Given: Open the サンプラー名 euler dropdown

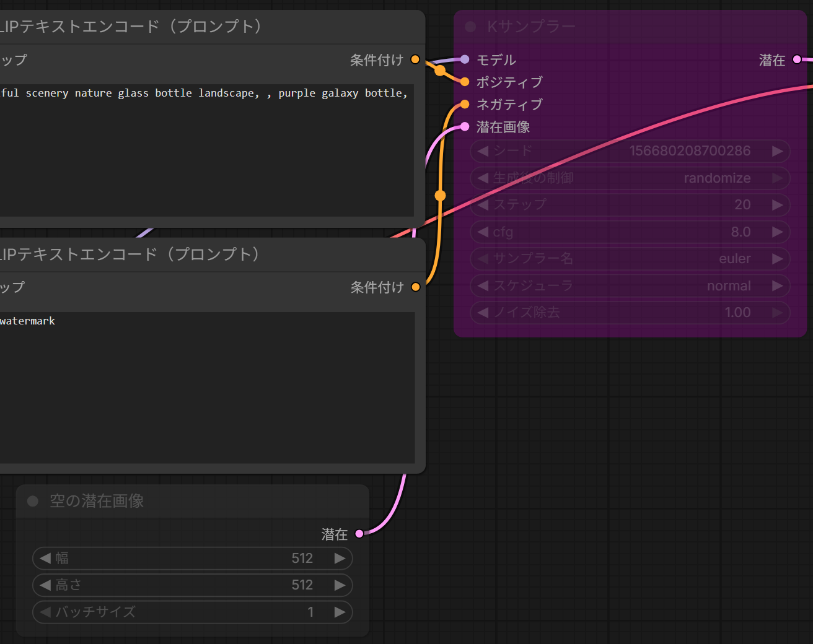Looking at the screenshot, I should (630, 259).
